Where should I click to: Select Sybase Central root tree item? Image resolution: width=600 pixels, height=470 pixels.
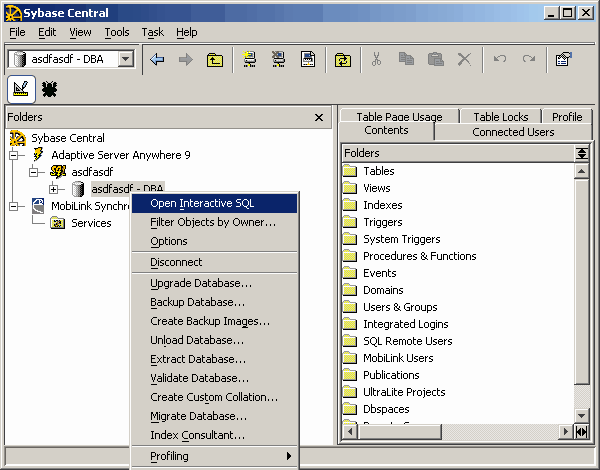click(x=68, y=138)
